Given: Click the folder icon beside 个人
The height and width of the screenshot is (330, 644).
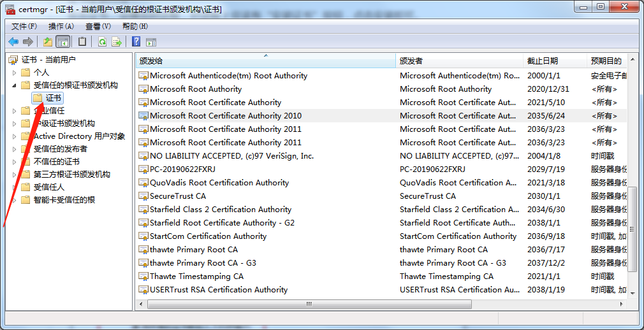Looking at the screenshot, I should pos(26,73).
